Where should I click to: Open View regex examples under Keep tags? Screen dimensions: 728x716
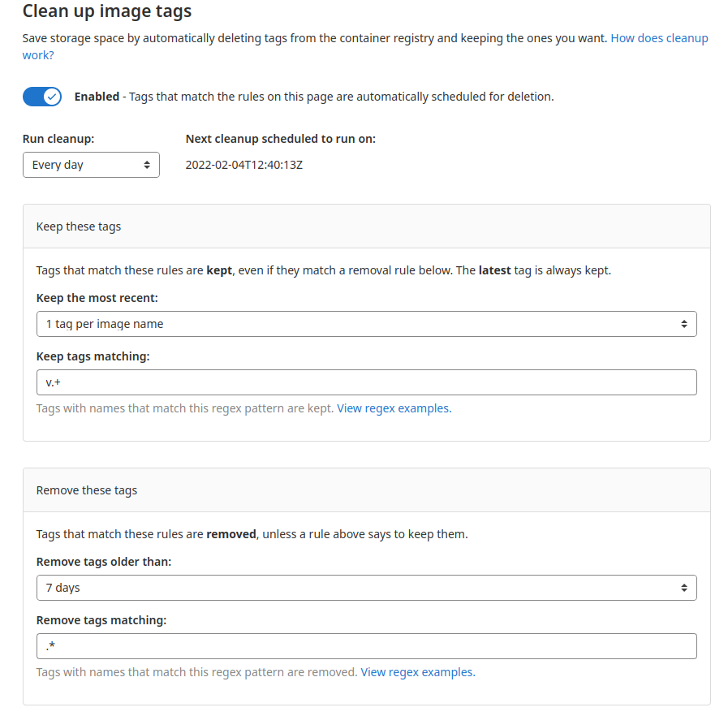(394, 408)
